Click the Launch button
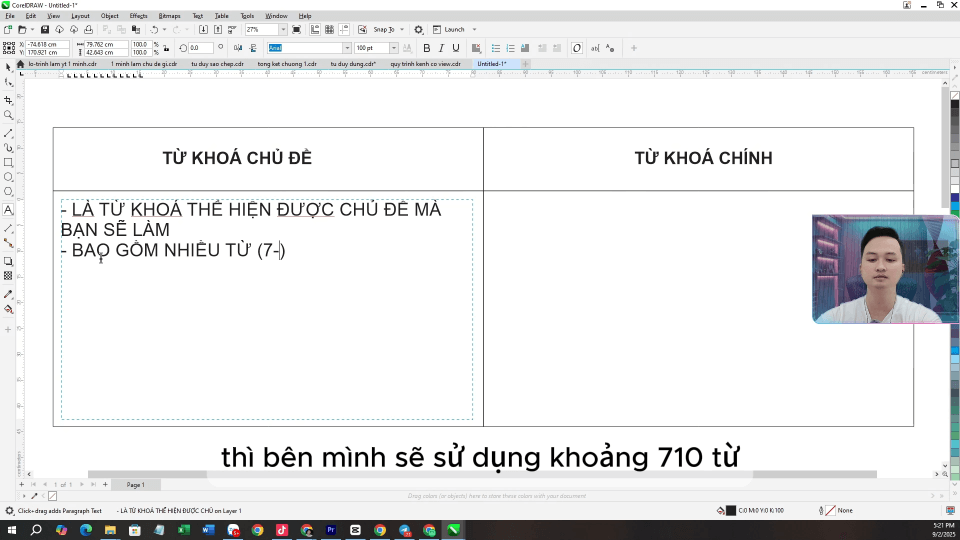 (449, 29)
